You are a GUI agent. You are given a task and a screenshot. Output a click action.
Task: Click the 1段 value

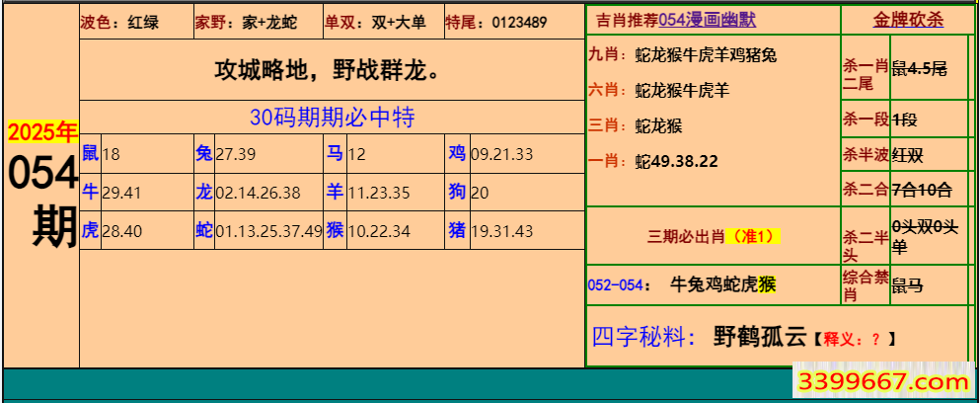coord(904,119)
